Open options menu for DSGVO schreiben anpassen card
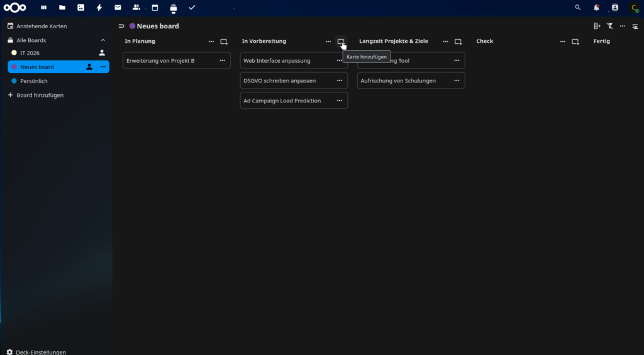This screenshot has width=644, height=355. coord(340,81)
